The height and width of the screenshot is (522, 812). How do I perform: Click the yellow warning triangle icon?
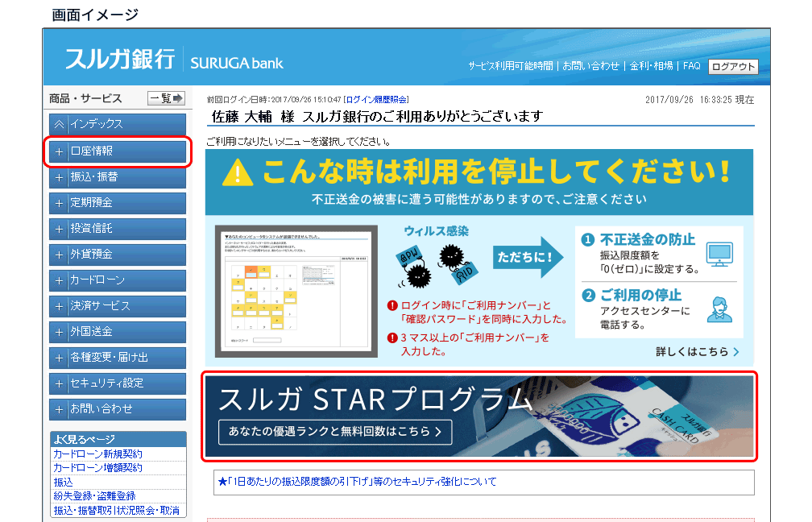[237, 172]
